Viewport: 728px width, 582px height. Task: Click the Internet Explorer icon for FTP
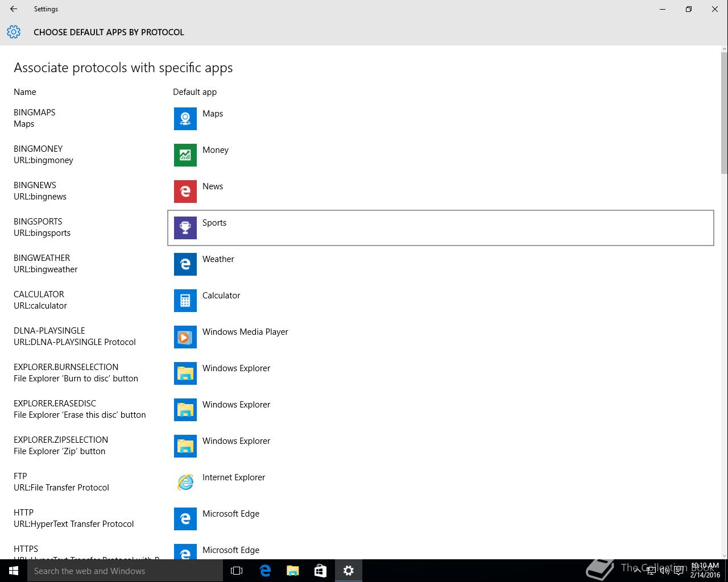click(185, 483)
